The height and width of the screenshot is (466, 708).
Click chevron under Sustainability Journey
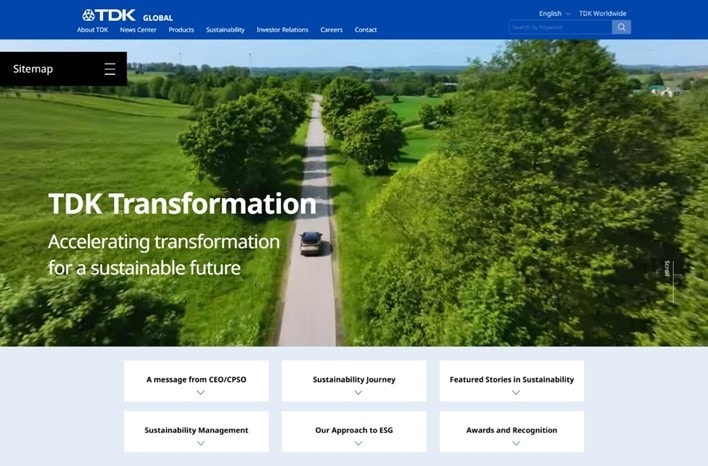coord(358,393)
